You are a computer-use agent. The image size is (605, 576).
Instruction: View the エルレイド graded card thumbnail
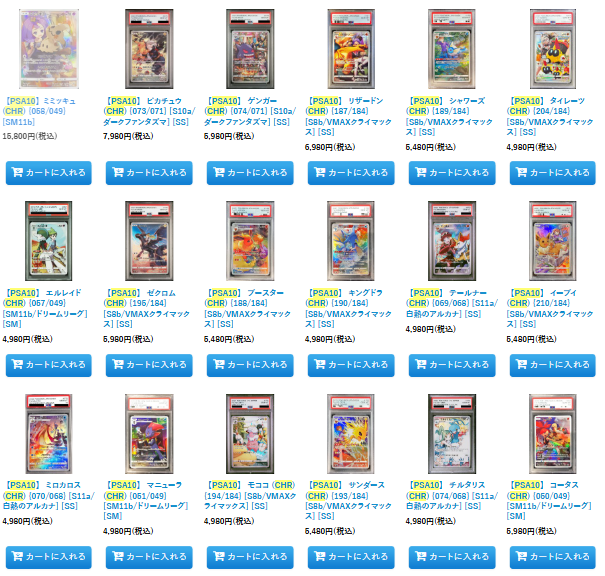[49, 241]
